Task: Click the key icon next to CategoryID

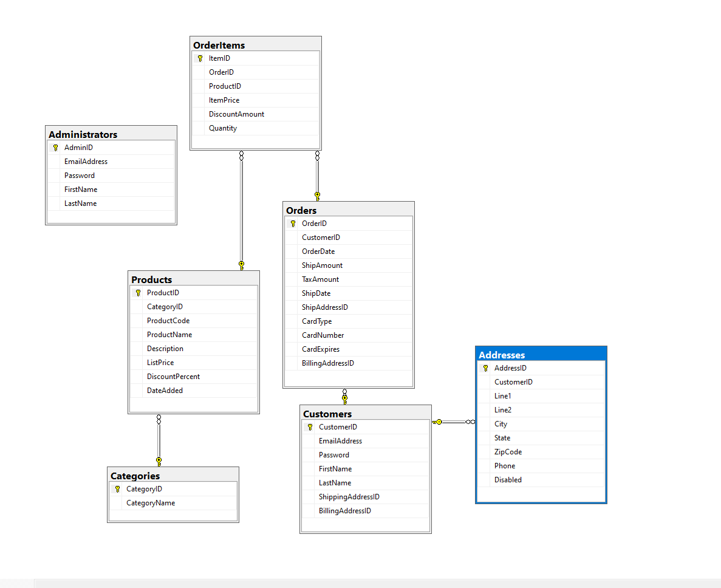Action: pyautogui.click(x=117, y=488)
